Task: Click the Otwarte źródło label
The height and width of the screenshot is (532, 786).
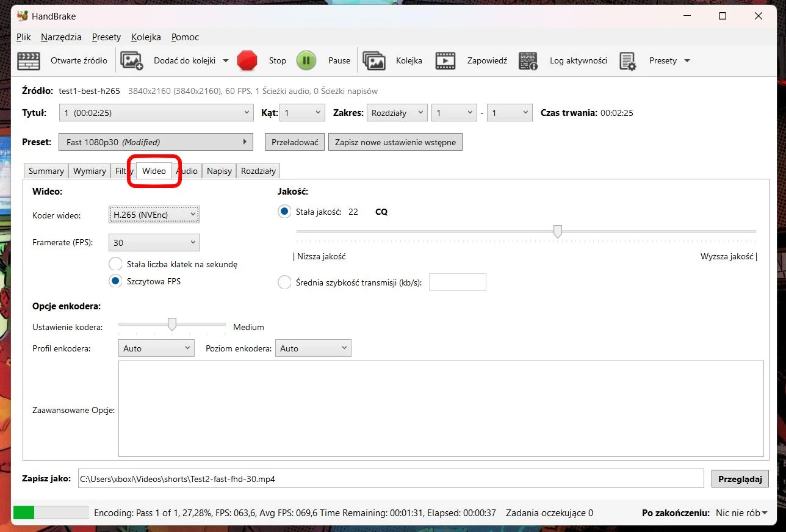Action: click(79, 60)
